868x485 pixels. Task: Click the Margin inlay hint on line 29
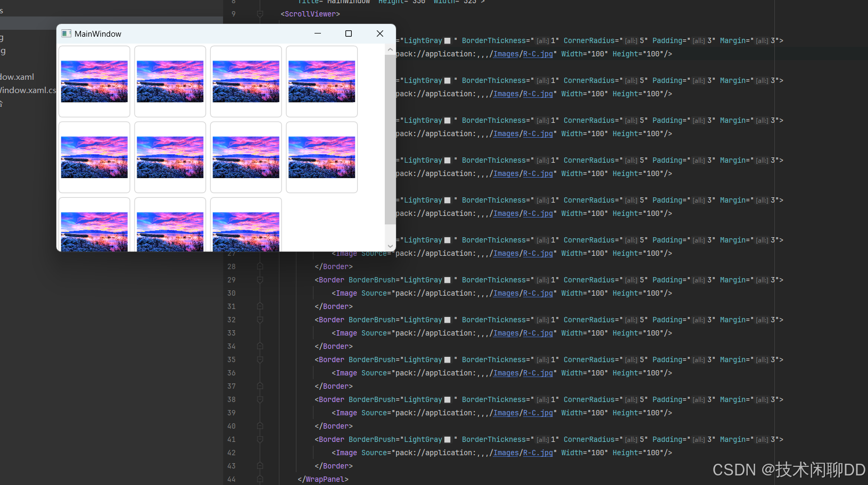pyautogui.click(x=762, y=280)
